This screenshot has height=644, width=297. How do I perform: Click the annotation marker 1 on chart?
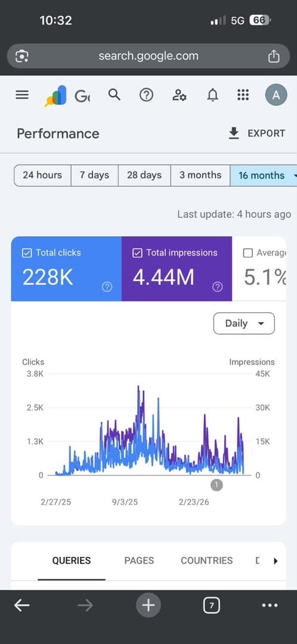click(x=216, y=485)
